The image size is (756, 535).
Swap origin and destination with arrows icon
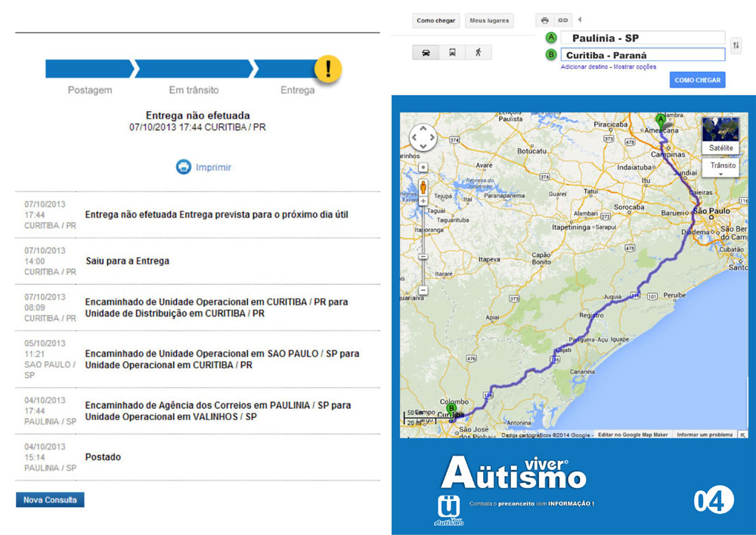736,46
